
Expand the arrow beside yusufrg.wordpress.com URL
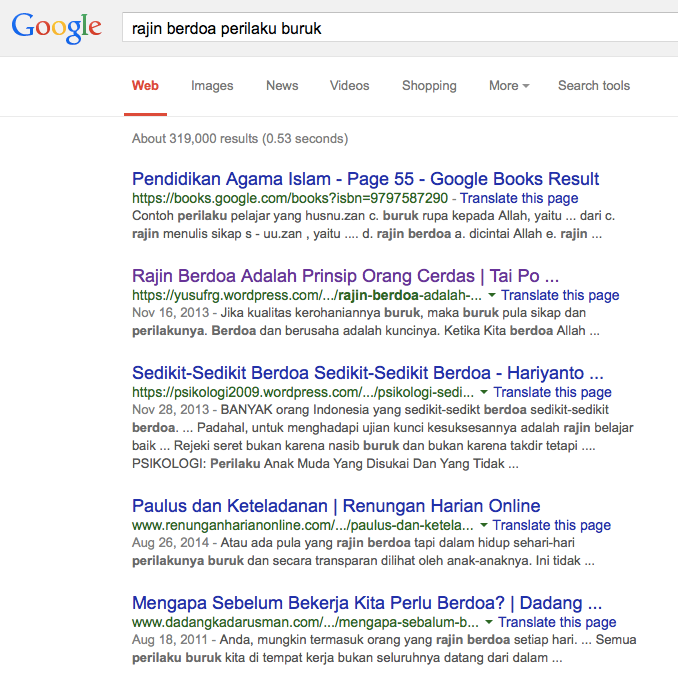click(492, 295)
